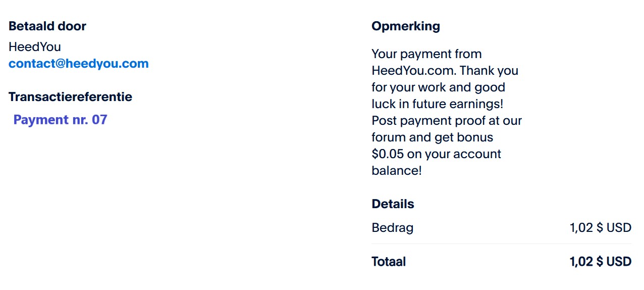
Task: Click the Bedrag amount 1,02 $ USD
Action: (x=600, y=228)
